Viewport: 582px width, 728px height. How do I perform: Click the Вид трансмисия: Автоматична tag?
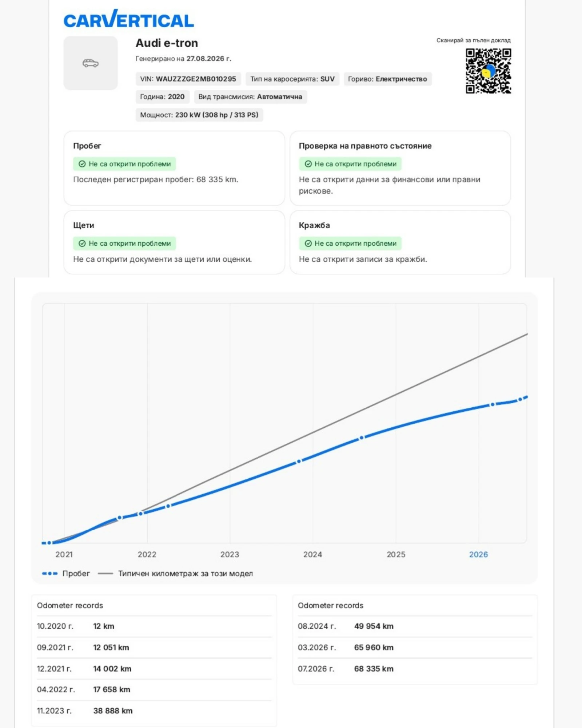(x=250, y=97)
